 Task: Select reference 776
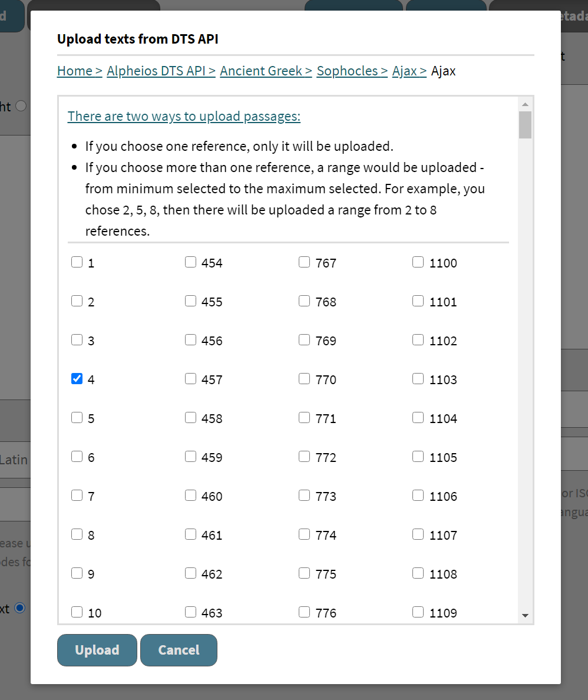[304, 612]
